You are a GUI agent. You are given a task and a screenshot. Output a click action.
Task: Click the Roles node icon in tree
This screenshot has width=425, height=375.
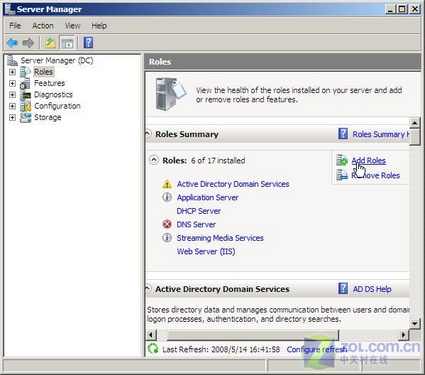click(x=25, y=72)
